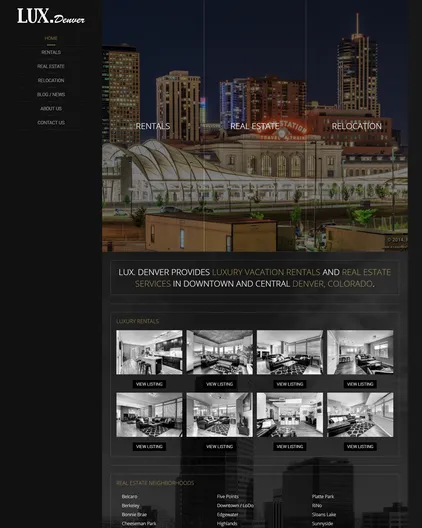Open Rentals in the sidebar menu
Screen dimensions: 422x528
[x=51, y=53]
